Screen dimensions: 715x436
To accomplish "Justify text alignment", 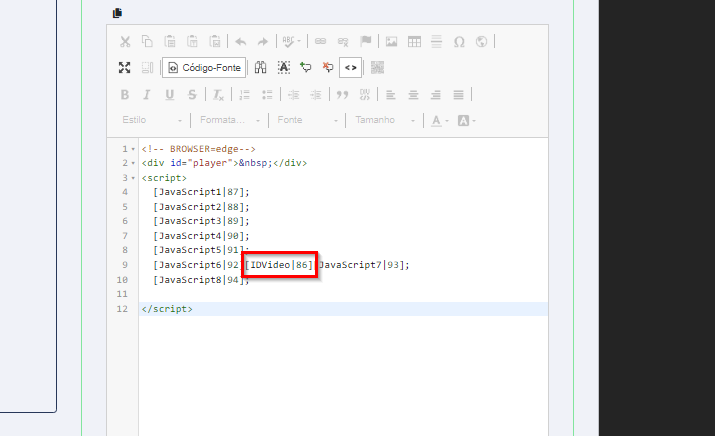I will tap(458, 94).
